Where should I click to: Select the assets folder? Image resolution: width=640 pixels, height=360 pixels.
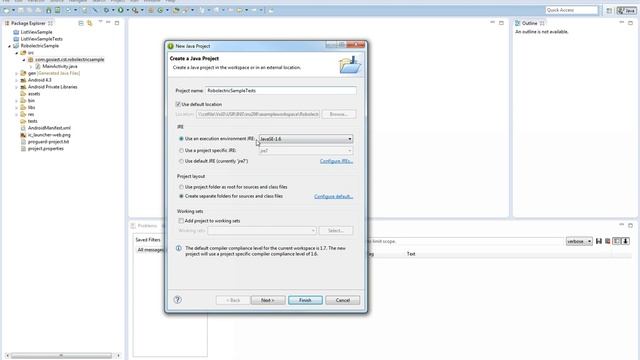coord(34,94)
